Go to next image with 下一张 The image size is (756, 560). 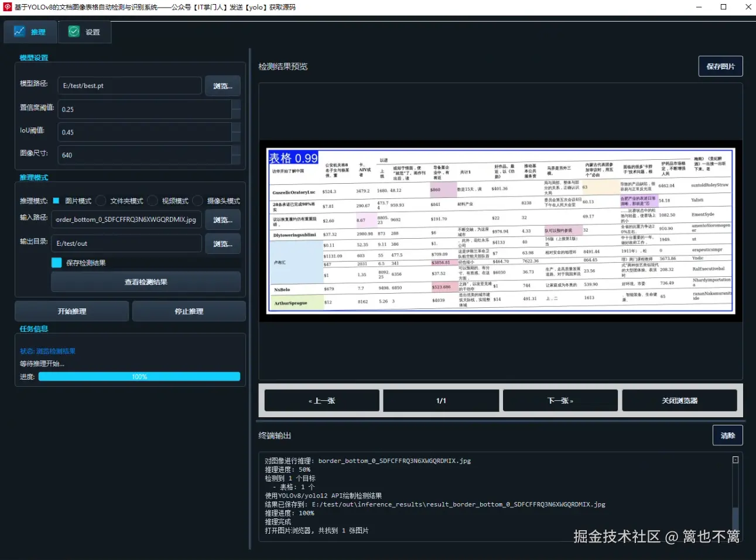pos(560,401)
